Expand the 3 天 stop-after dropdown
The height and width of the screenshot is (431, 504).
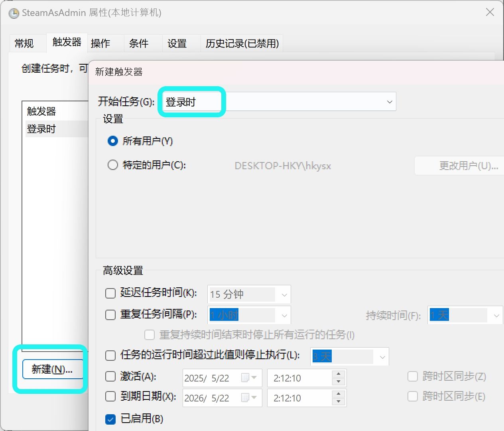pos(382,357)
